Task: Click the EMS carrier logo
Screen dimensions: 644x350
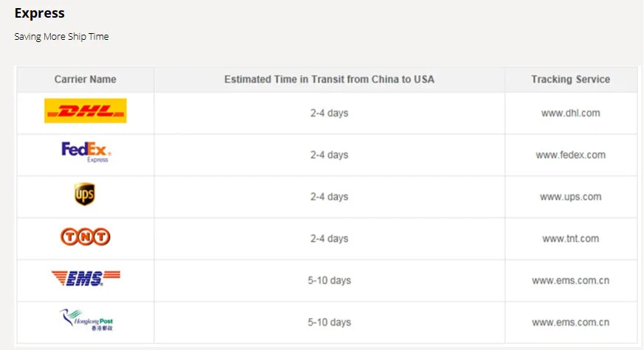Action: 86,279
